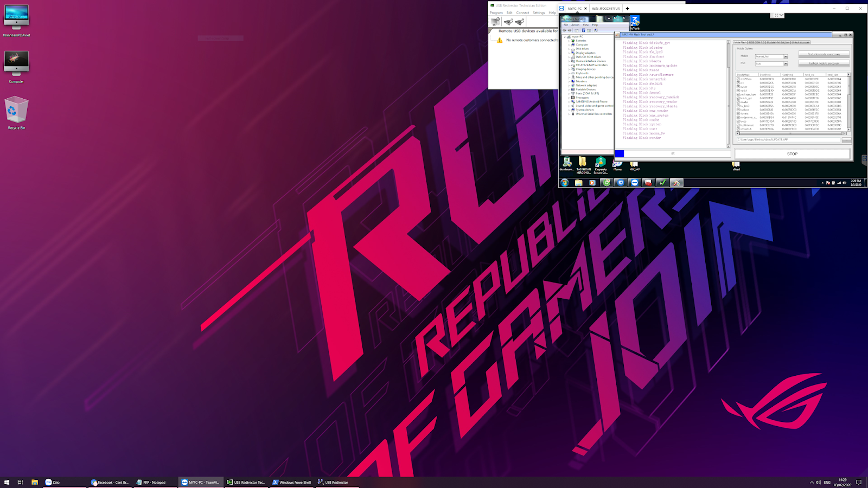The image size is (868, 488).
Task: Switch to WIN-JP0GC497FUR TeamViewer tab
Action: coord(606,9)
